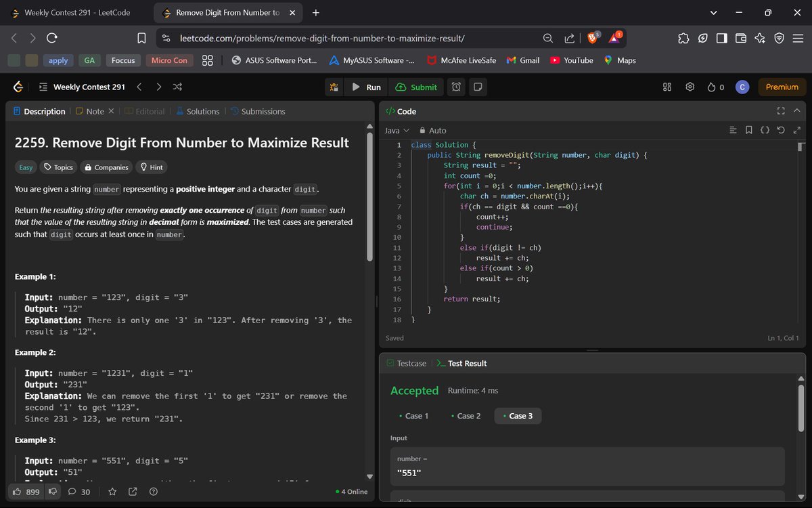Share the problem via share icon

point(133,492)
